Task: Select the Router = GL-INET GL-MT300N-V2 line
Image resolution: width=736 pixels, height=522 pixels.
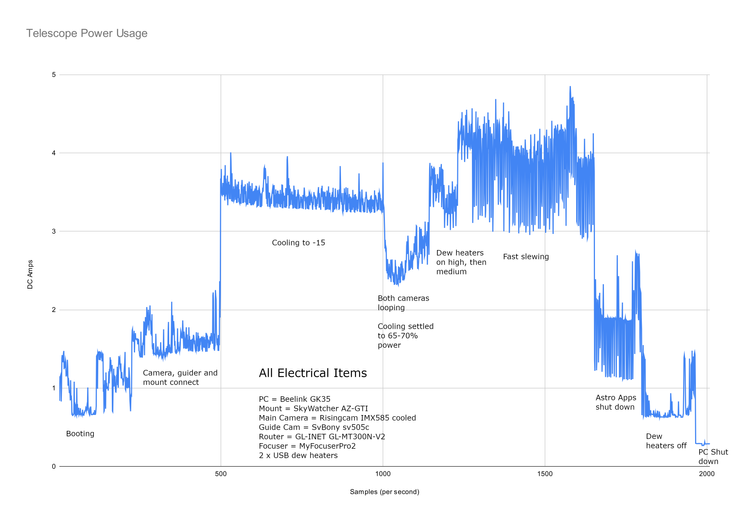Action: (322, 436)
